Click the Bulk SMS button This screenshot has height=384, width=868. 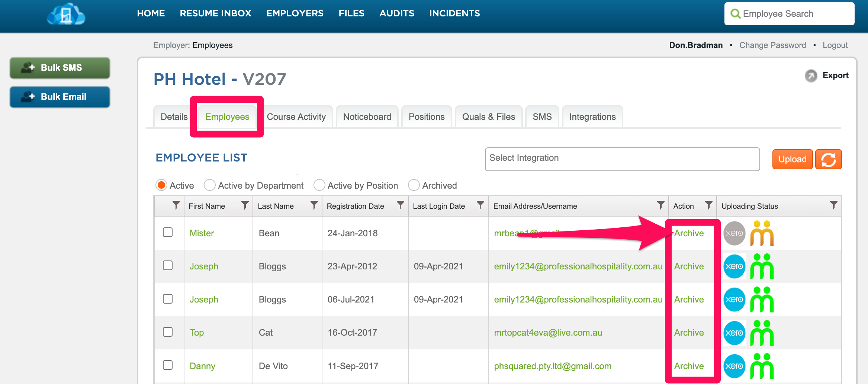click(x=60, y=68)
